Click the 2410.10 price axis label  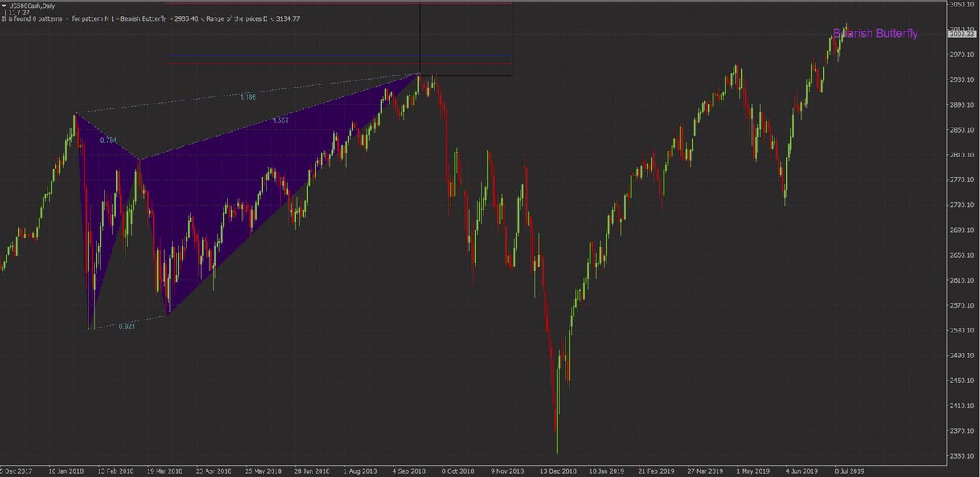(x=962, y=406)
